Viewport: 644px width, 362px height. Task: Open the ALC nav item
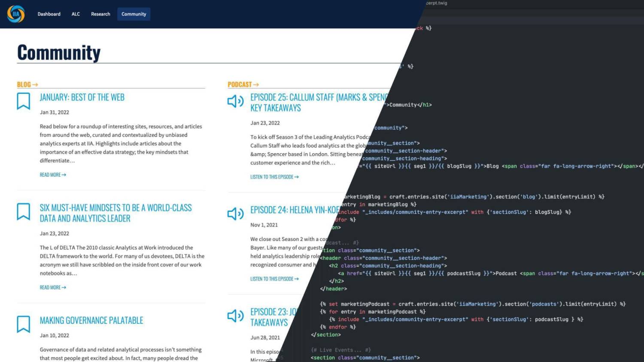76,14
